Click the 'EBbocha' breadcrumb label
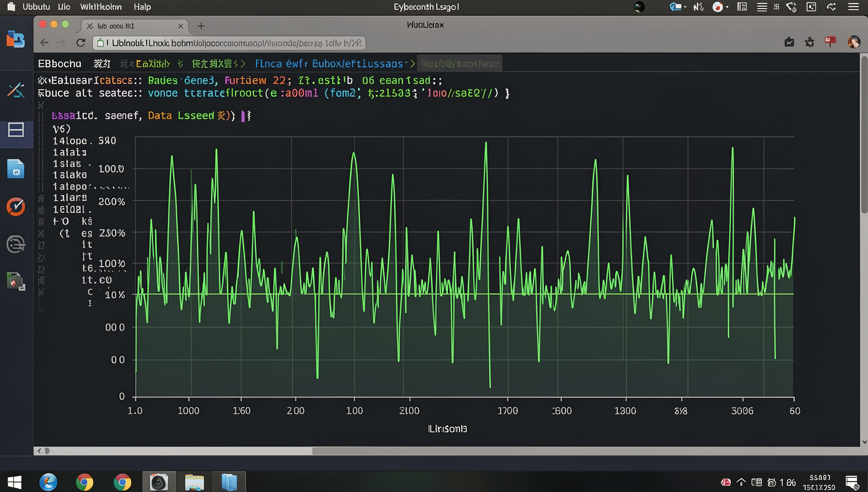This screenshot has width=868, height=492. [x=60, y=64]
